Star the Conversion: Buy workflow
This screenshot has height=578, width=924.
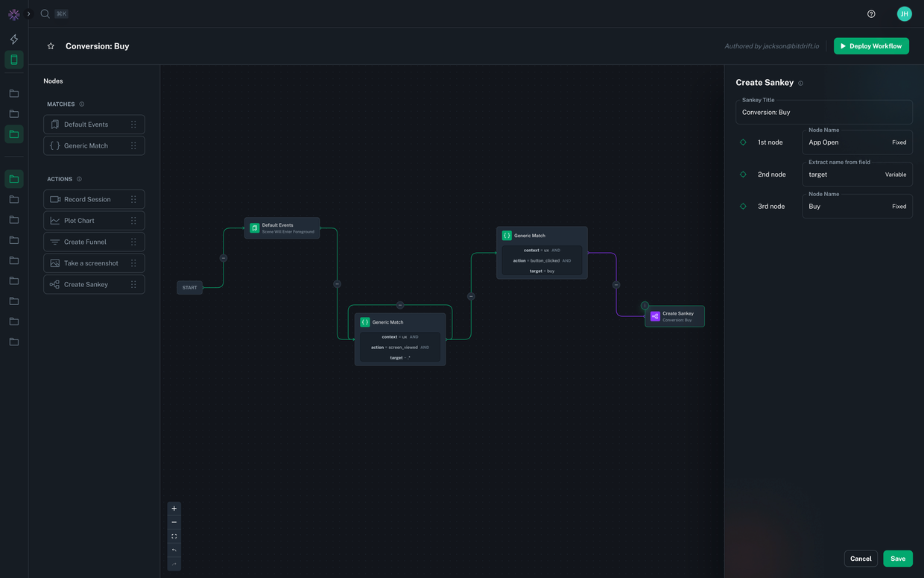[50, 45]
